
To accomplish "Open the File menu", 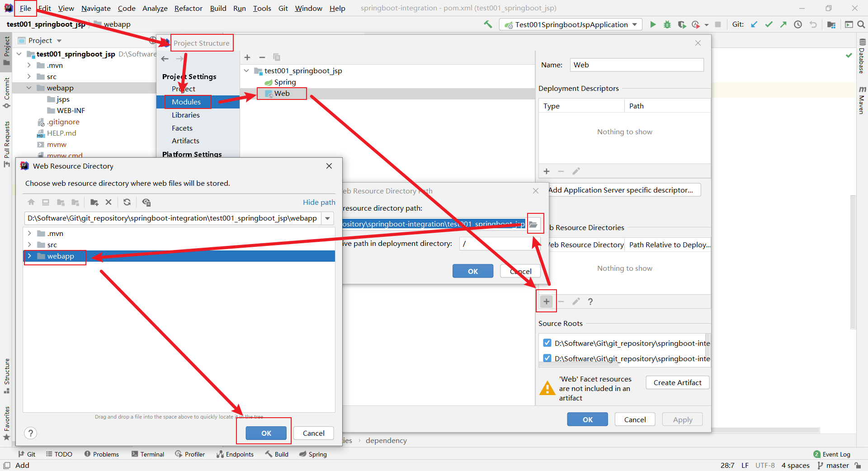I will (25, 8).
